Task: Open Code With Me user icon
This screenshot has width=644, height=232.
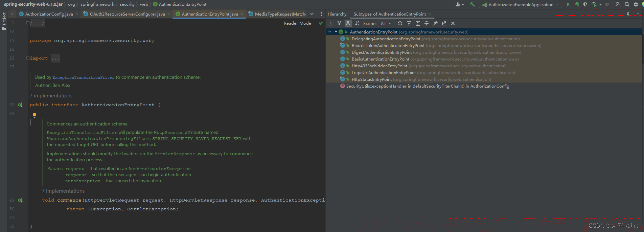Action: tap(459, 4)
